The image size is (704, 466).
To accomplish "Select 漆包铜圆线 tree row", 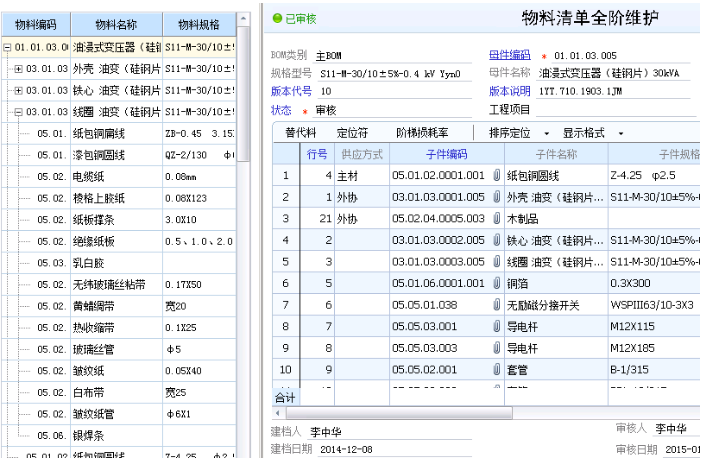I will (x=119, y=155).
